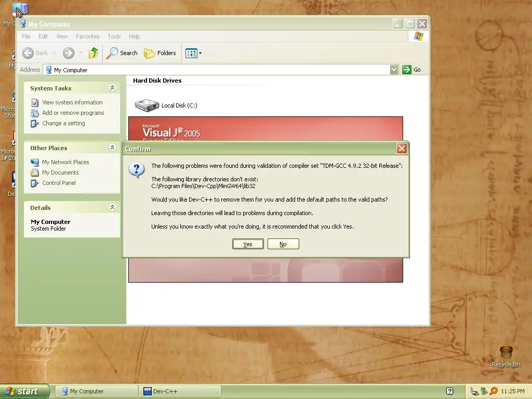This screenshot has width=532, height=399.
Task: Click the 11:25 PM clock
Action: tap(513, 392)
